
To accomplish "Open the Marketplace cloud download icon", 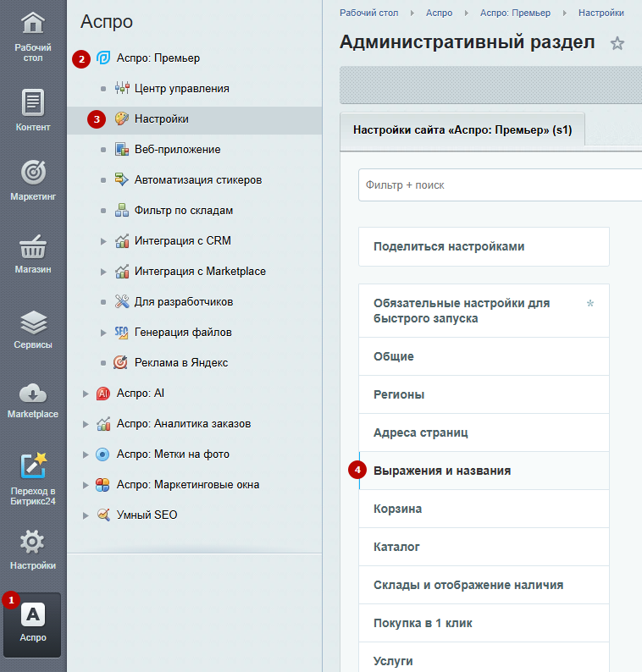I will coord(33,393).
